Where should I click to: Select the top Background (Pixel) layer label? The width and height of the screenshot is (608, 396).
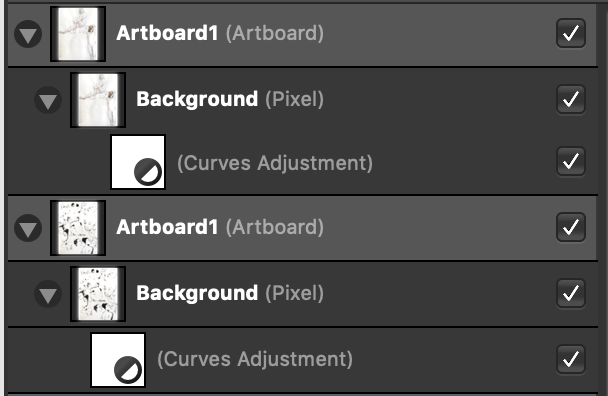coord(230,99)
